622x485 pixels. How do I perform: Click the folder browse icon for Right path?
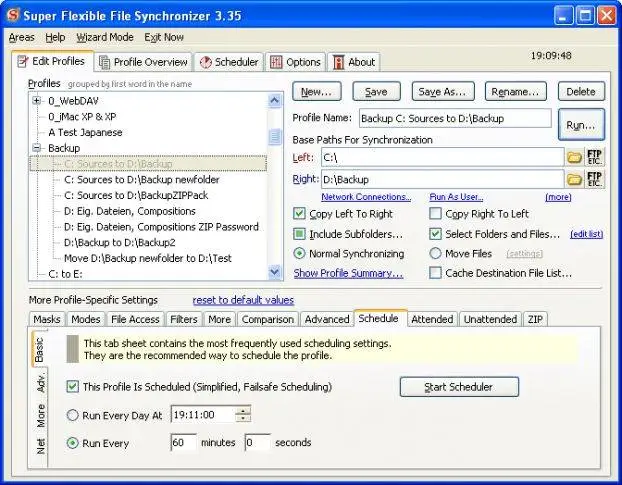point(574,179)
